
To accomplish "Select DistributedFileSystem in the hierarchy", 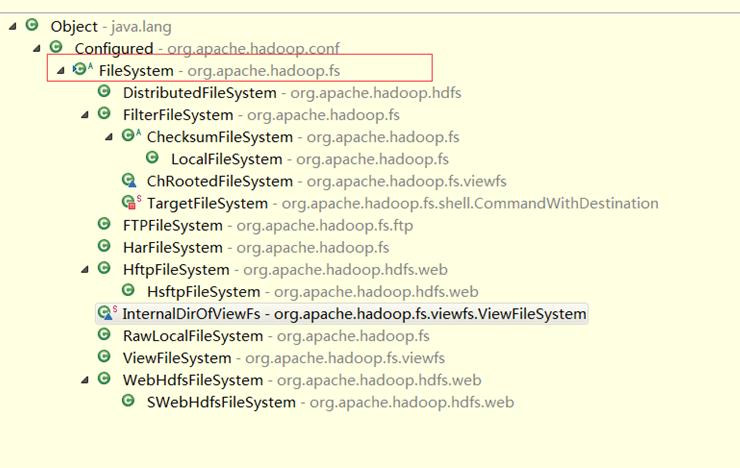I will point(292,93).
